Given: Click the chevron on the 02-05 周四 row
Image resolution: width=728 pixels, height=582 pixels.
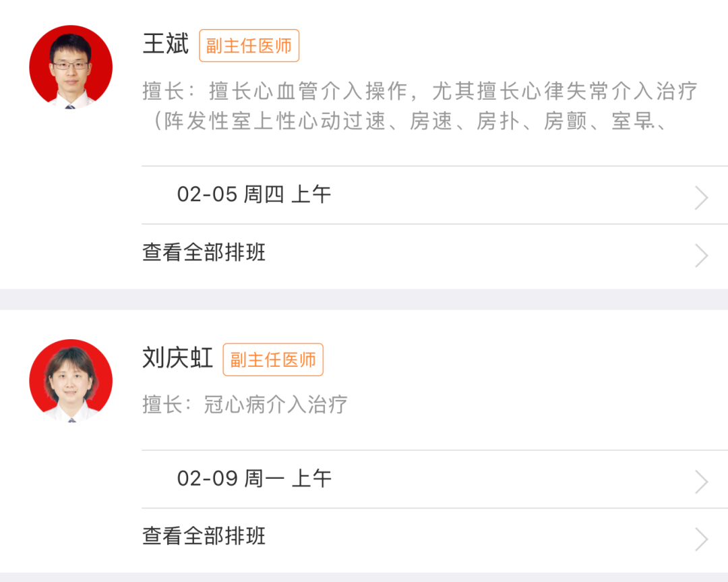Looking at the screenshot, I should click(x=702, y=198).
